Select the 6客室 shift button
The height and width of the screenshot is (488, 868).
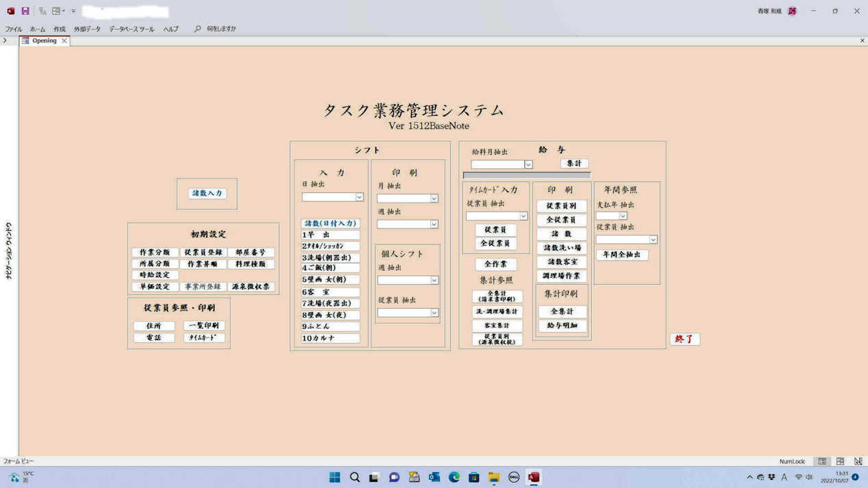pyautogui.click(x=330, y=292)
